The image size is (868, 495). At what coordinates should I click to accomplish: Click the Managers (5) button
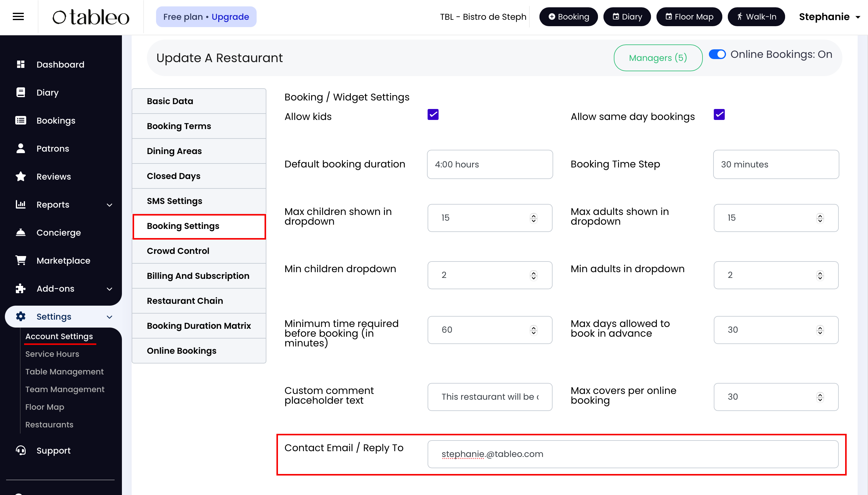pyautogui.click(x=658, y=58)
